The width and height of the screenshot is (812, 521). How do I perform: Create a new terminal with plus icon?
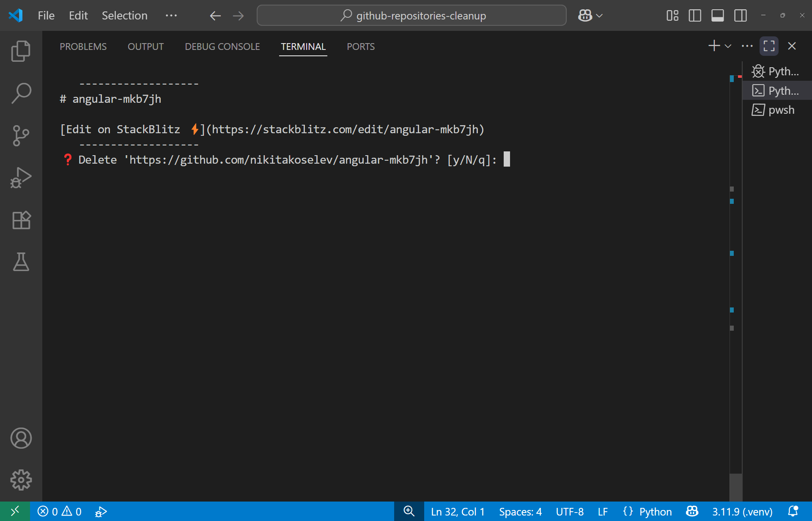pyautogui.click(x=714, y=46)
